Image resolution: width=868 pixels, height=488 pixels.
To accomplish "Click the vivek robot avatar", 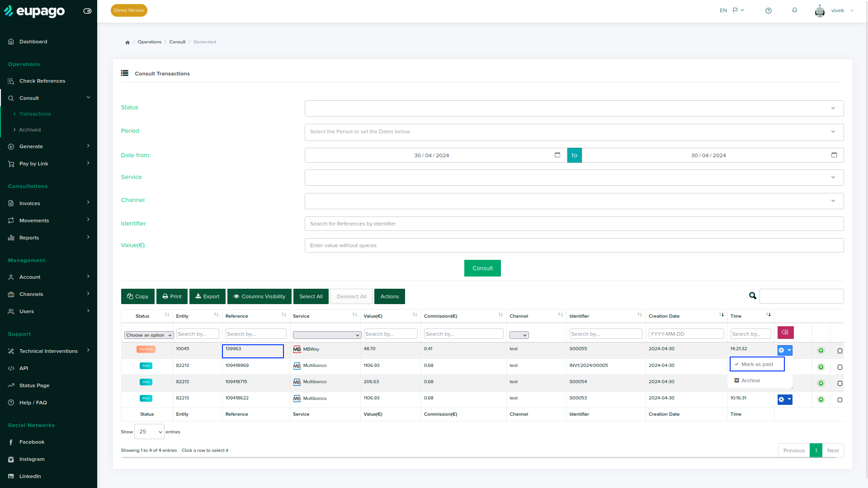I will pos(820,10).
